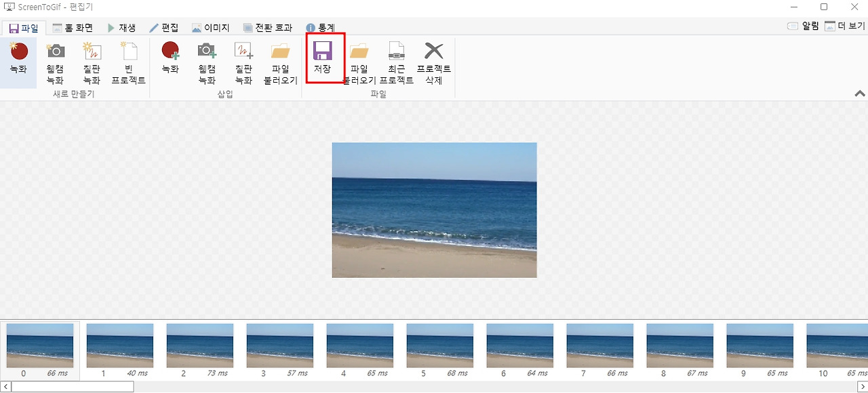
Task: Insert a board sketch into the project
Action: point(243,61)
